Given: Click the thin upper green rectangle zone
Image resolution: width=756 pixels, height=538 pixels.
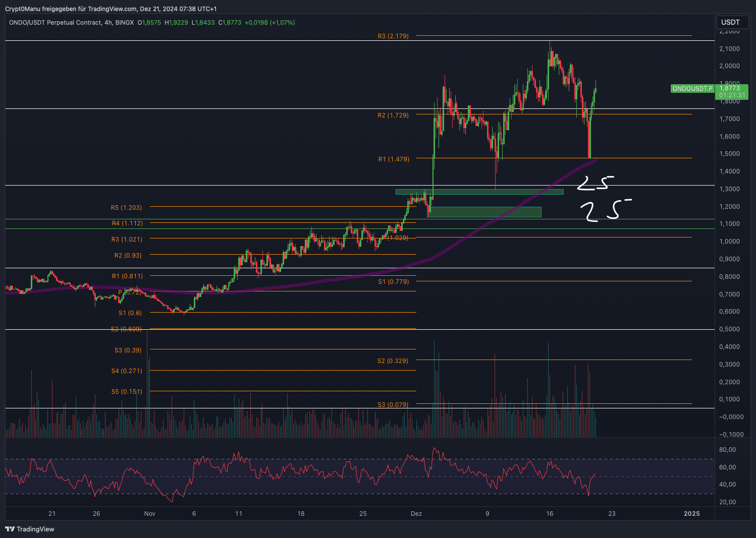Looking at the screenshot, I should pyautogui.click(x=479, y=192).
